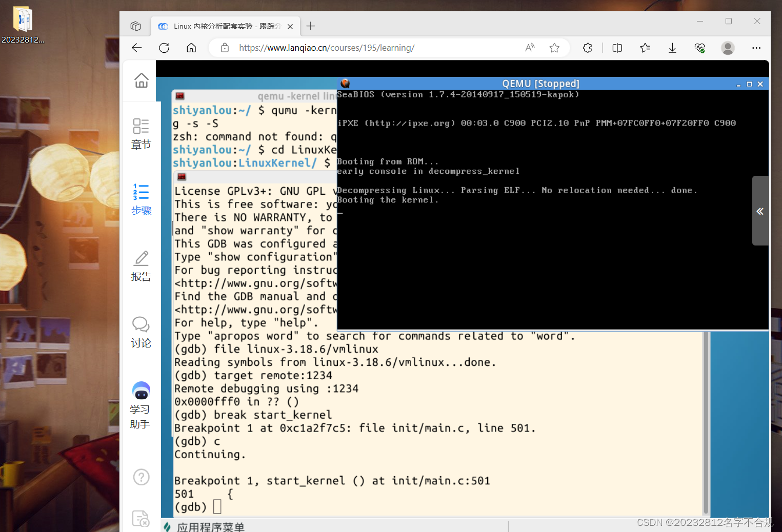Open Downloads in the browser toolbar
The image size is (782, 532).
[672, 48]
